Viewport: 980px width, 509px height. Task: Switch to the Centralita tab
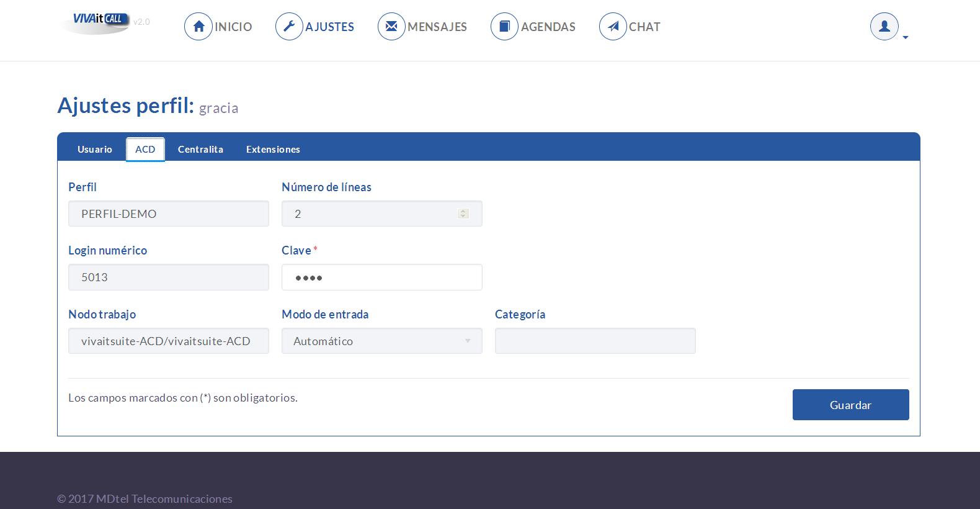[200, 149]
